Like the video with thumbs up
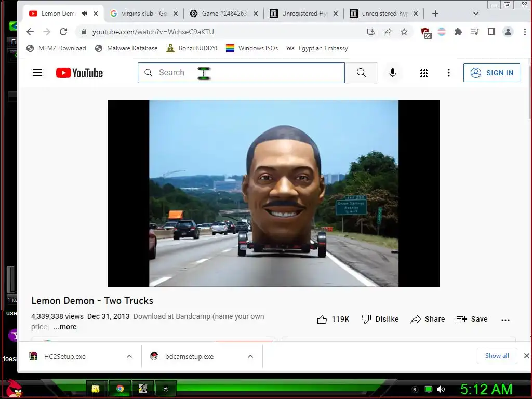Viewport: 532px width, 399px height. pos(333,319)
